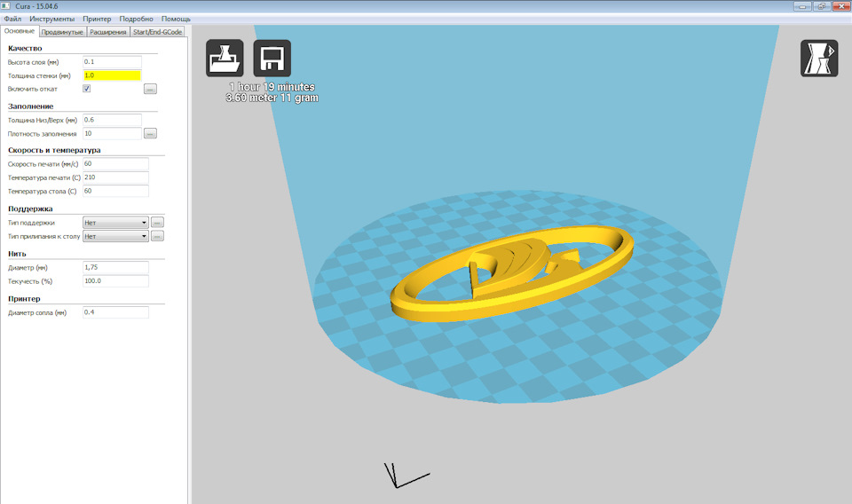Viewport: 852px width, 504px height.
Task: Close the Cura window
Action: (841, 6)
